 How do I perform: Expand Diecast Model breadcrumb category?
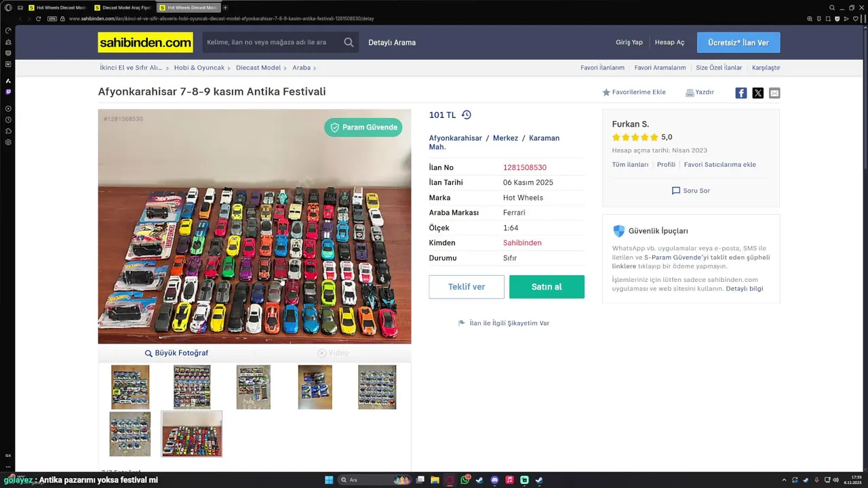(x=261, y=68)
